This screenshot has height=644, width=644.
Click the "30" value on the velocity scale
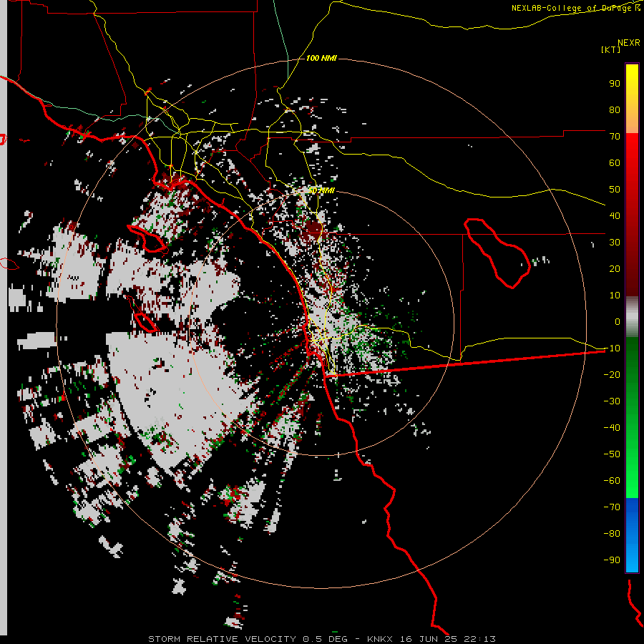click(x=615, y=243)
